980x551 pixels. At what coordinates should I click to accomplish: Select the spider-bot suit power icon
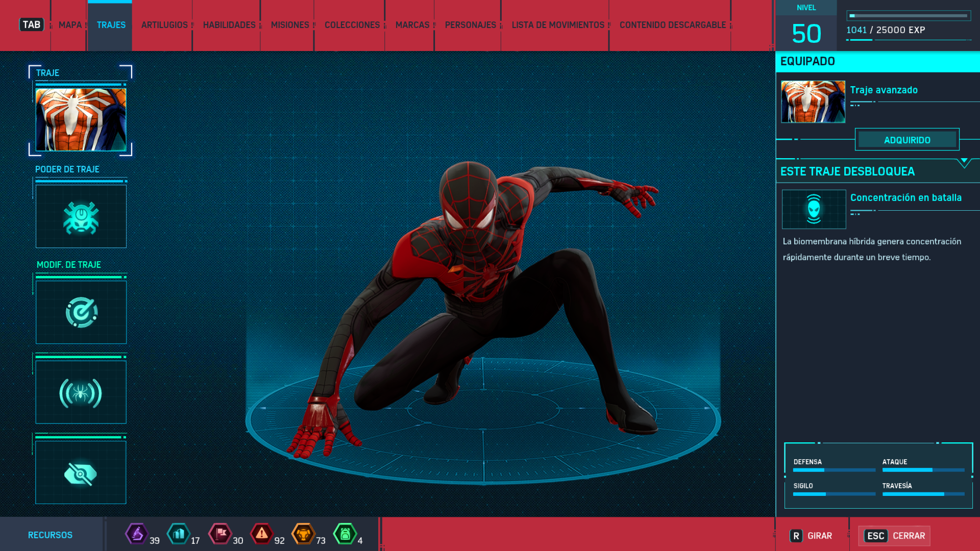pyautogui.click(x=81, y=217)
